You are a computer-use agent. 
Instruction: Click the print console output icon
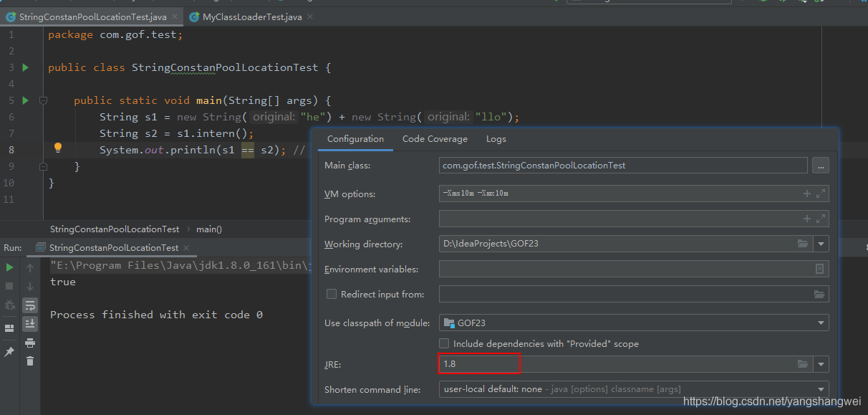(x=30, y=343)
